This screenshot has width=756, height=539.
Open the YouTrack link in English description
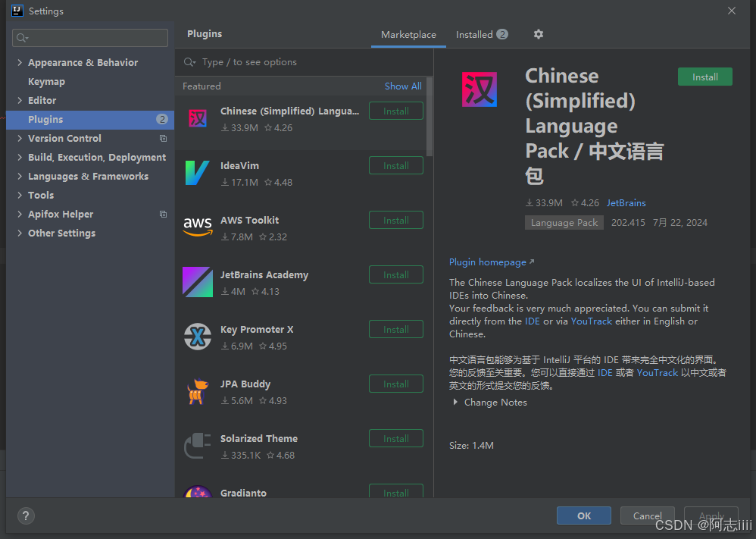tap(591, 321)
